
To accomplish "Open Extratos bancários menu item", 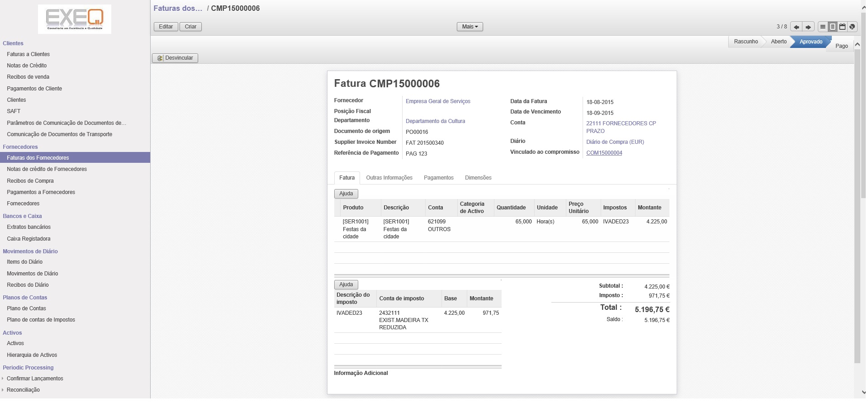I will (x=28, y=227).
